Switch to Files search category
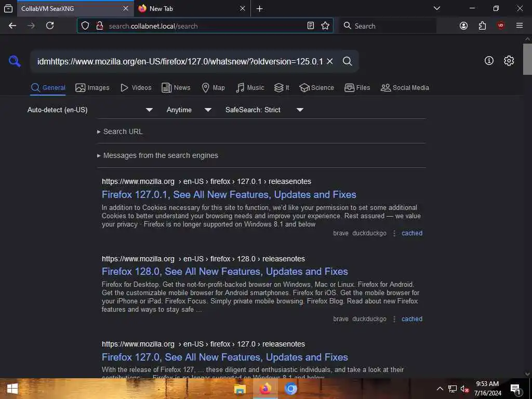The width and height of the screenshot is (532, 399). click(x=357, y=87)
